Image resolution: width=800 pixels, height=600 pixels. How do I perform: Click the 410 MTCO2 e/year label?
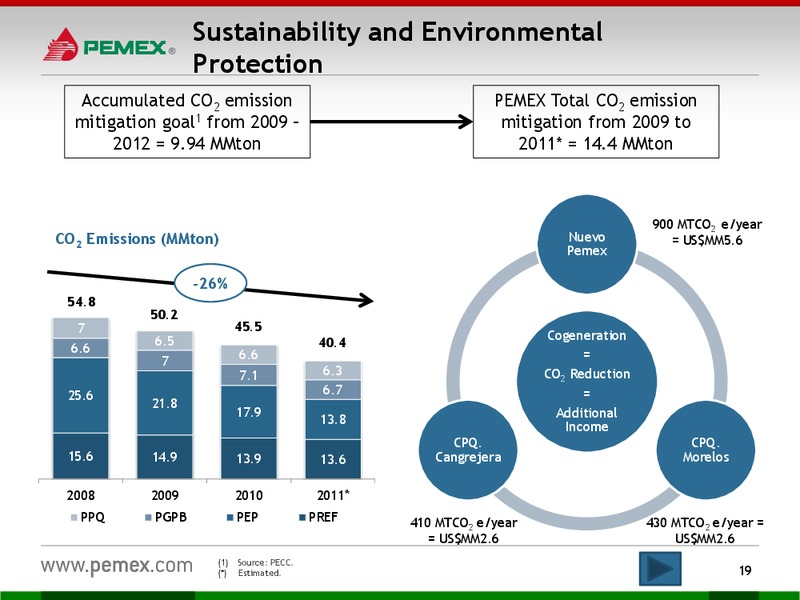click(463, 530)
